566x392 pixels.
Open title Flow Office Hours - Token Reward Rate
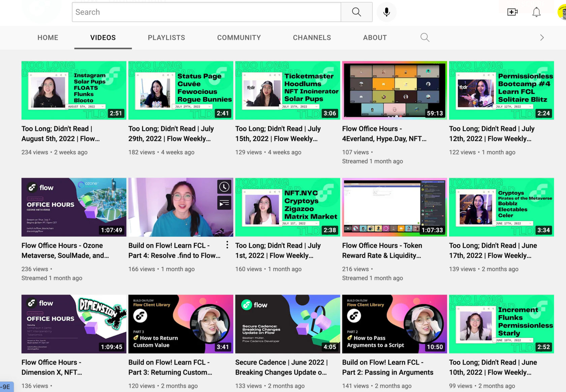(x=382, y=251)
